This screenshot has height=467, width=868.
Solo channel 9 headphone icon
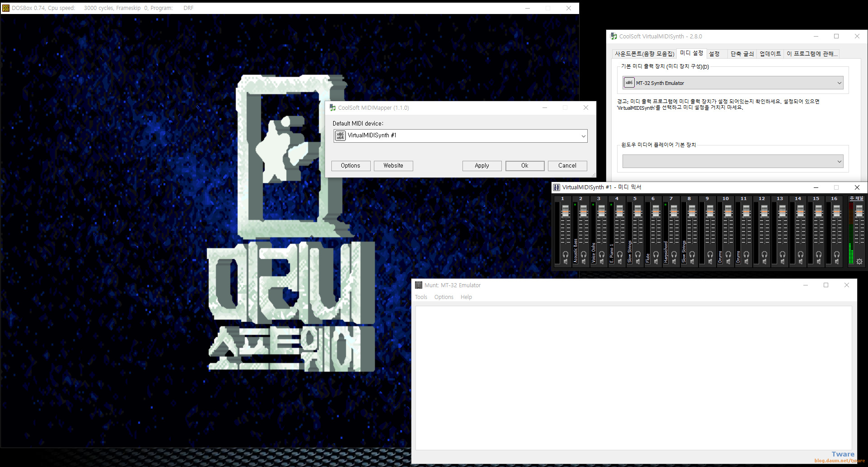point(710,254)
